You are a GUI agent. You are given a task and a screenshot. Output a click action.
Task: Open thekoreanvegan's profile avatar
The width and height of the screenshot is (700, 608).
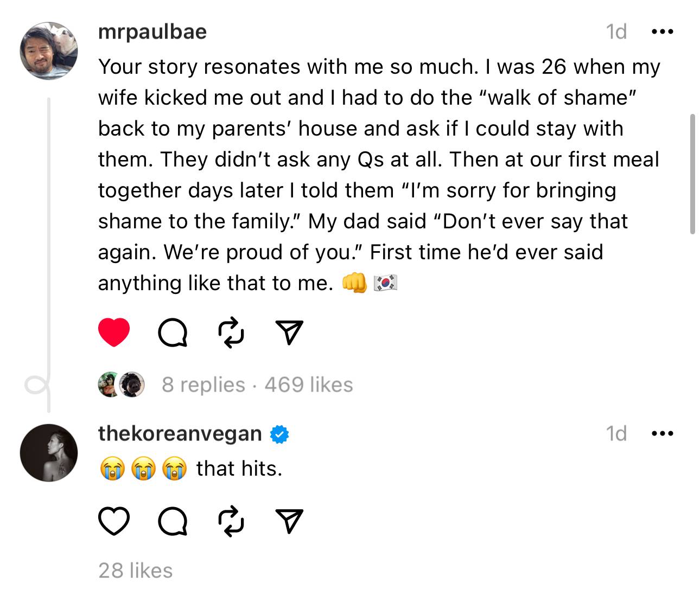[x=49, y=453]
